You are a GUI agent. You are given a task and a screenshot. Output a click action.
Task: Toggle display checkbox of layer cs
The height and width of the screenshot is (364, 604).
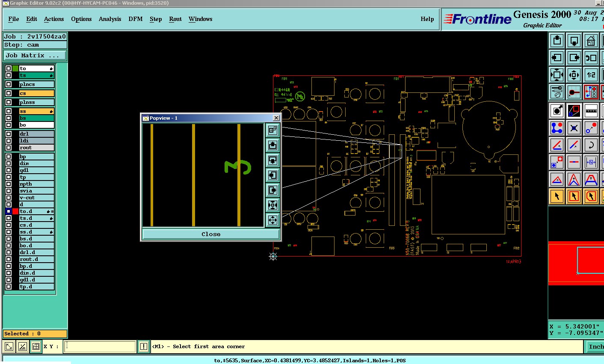pyautogui.click(x=9, y=93)
